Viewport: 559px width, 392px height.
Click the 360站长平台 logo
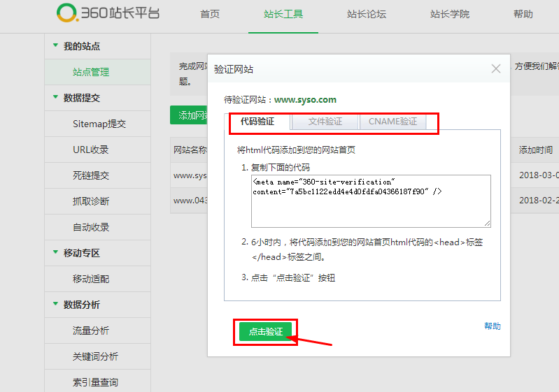(x=108, y=13)
